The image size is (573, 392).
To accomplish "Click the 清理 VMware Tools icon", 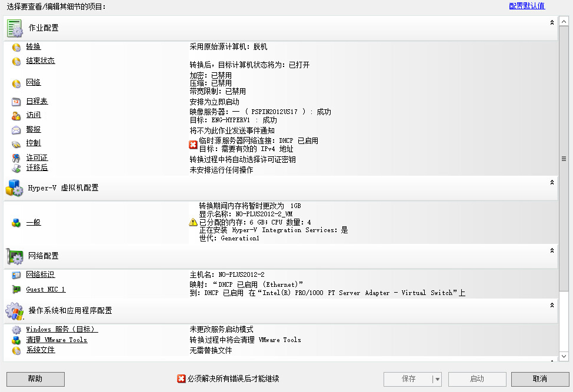I will pos(16,340).
